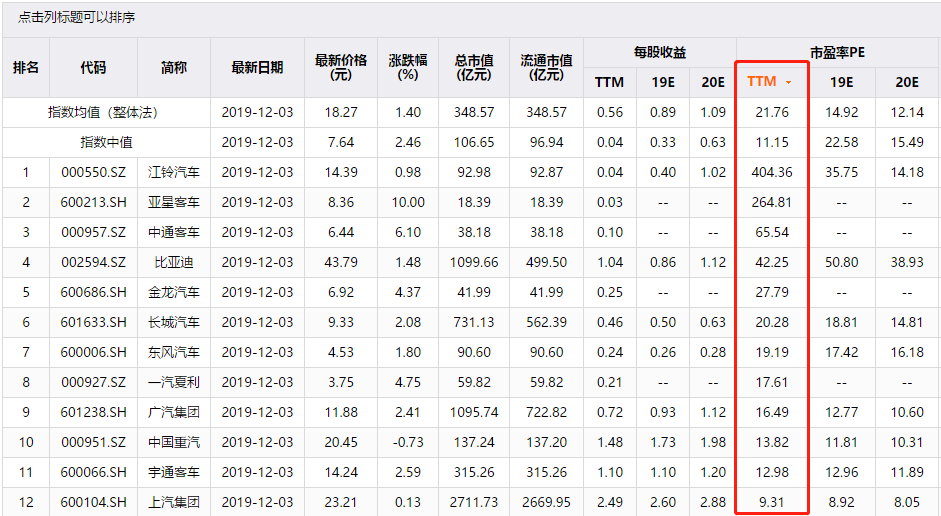Open stock name 长城汽车
This screenshot has height=516, width=941.
point(173,322)
